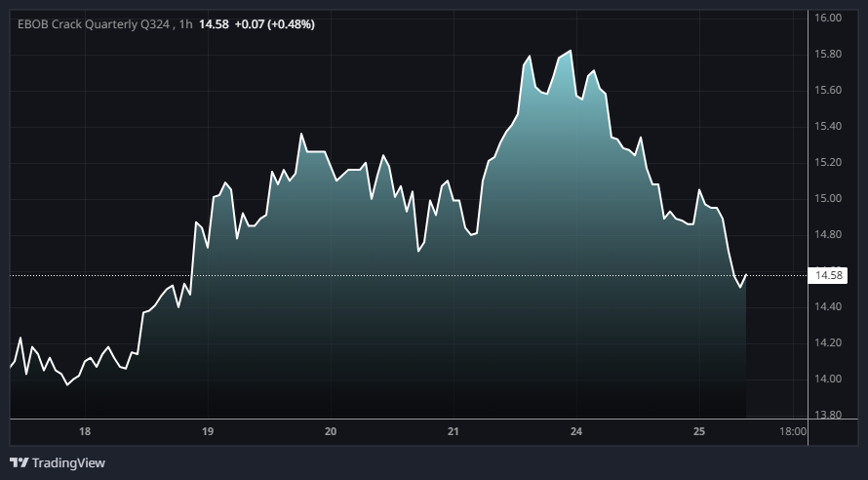
Task: Click the 13.80 price axis label
Action: (x=828, y=416)
